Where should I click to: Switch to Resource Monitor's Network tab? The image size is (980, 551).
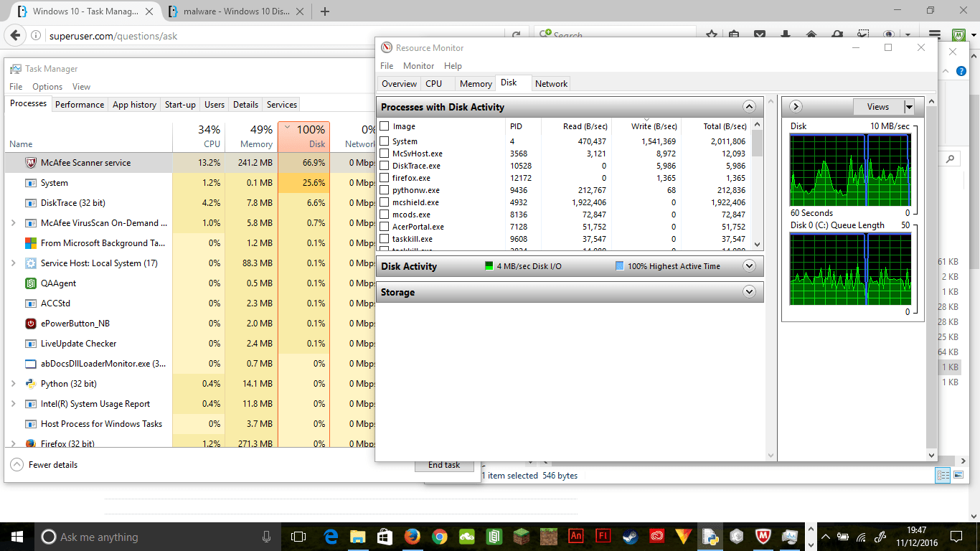(551, 83)
